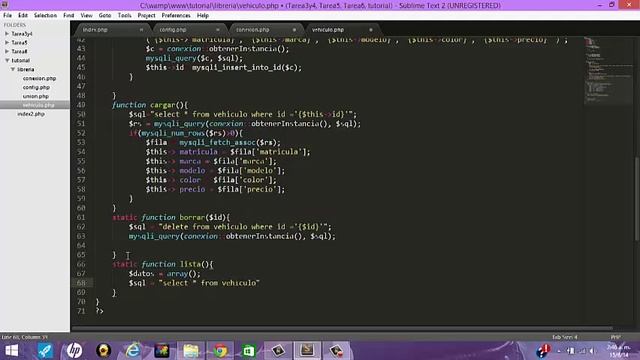Screen dimensions: 640x360
Task: Close the index.php tab
Action: pyautogui.click(x=142, y=30)
